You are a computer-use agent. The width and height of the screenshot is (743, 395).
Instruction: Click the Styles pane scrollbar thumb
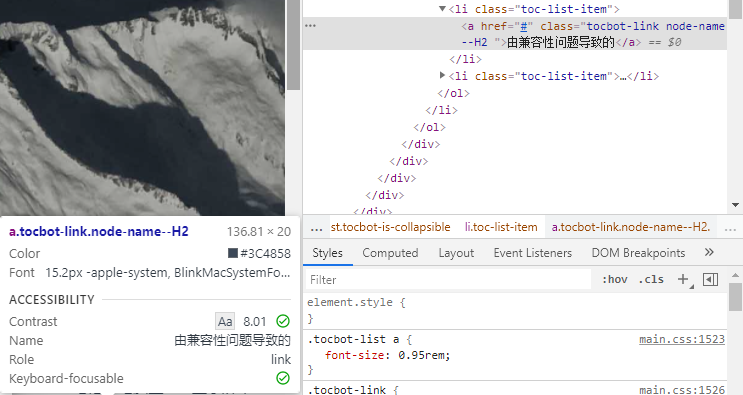coord(735,297)
